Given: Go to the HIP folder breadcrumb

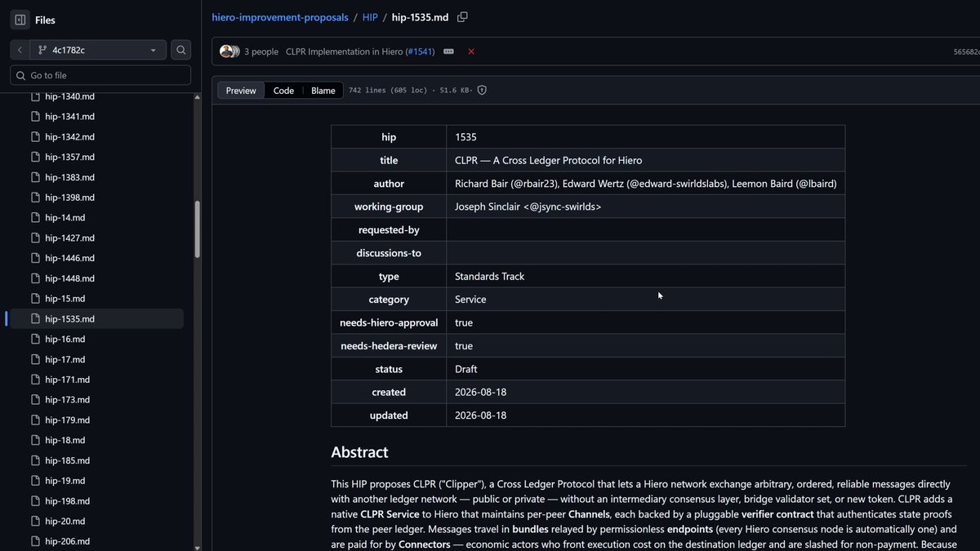Looking at the screenshot, I should pos(370,17).
